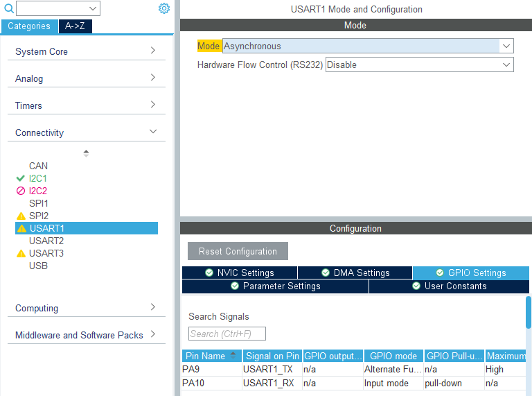This screenshot has height=396, width=532.
Task: Select I2C2 in the peripheral list
Action: (37, 191)
